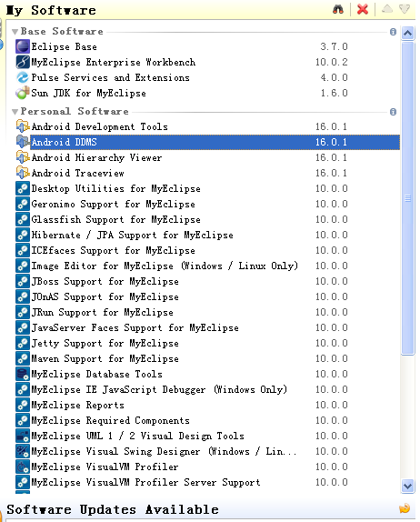This screenshot has width=420, height=522.
Task: Click the Pulse Services and Extensions icon
Action: point(23,77)
